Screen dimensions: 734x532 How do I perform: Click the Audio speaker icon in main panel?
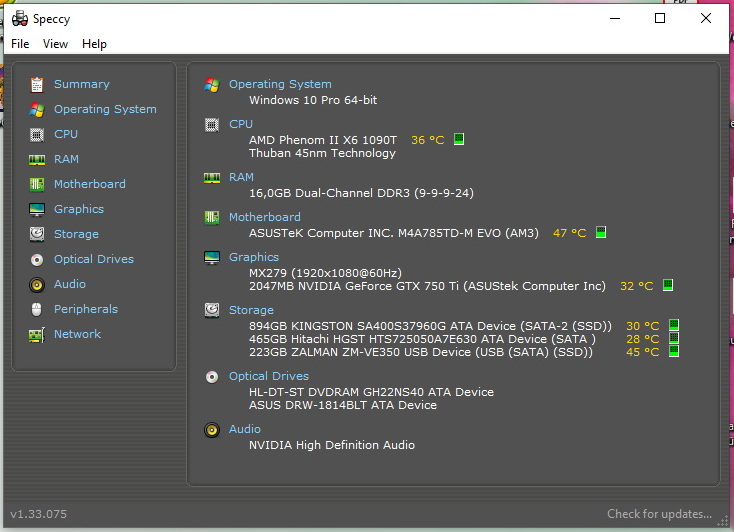(x=212, y=430)
